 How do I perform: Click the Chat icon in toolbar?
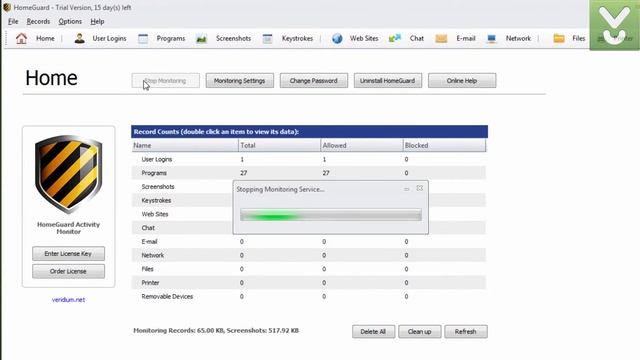(395, 38)
